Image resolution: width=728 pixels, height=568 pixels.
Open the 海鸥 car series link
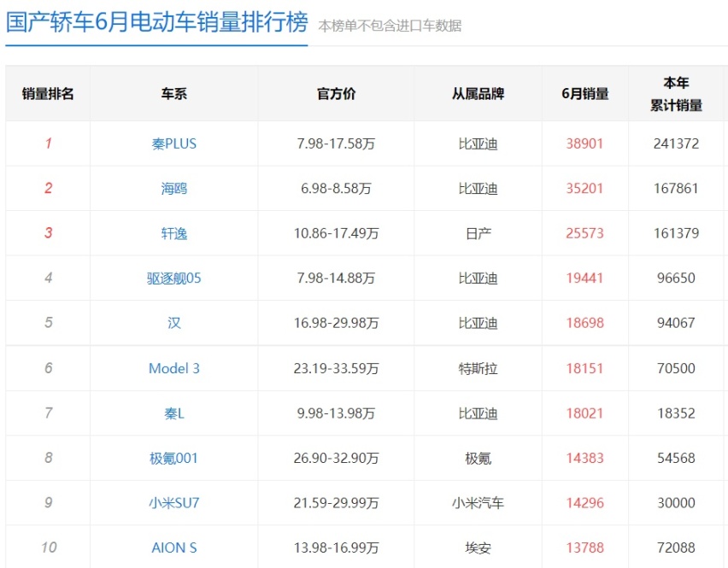[174, 189]
